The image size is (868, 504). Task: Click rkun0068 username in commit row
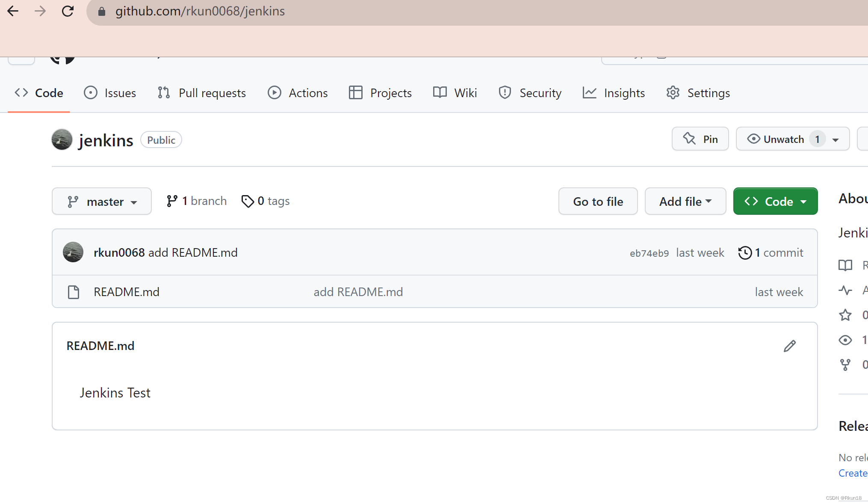[x=119, y=252]
